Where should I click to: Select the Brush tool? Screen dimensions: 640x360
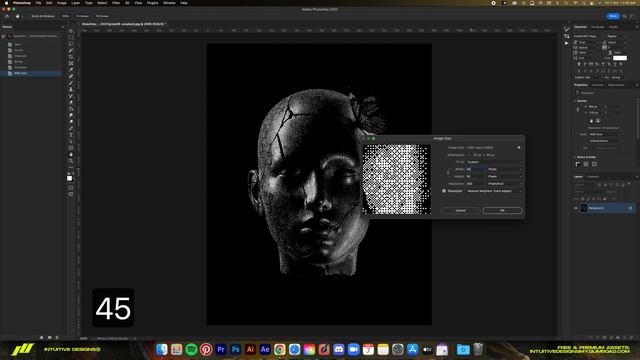[71, 83]
